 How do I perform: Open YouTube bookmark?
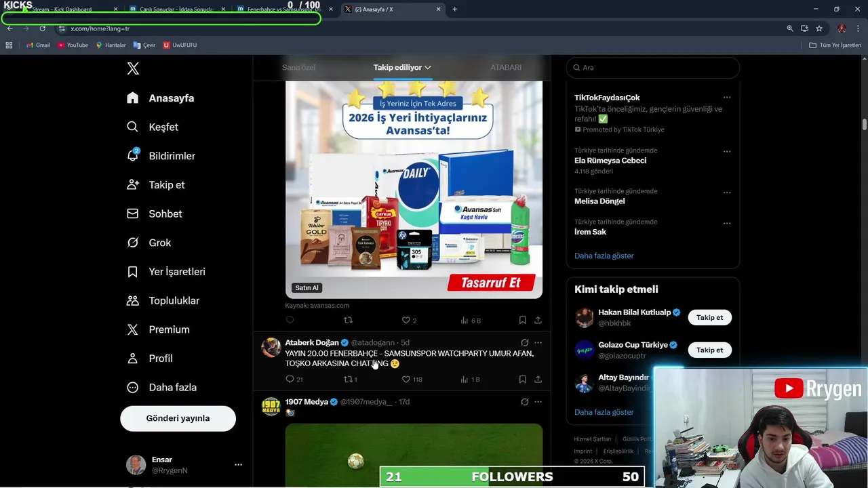(x=73, y=45)
